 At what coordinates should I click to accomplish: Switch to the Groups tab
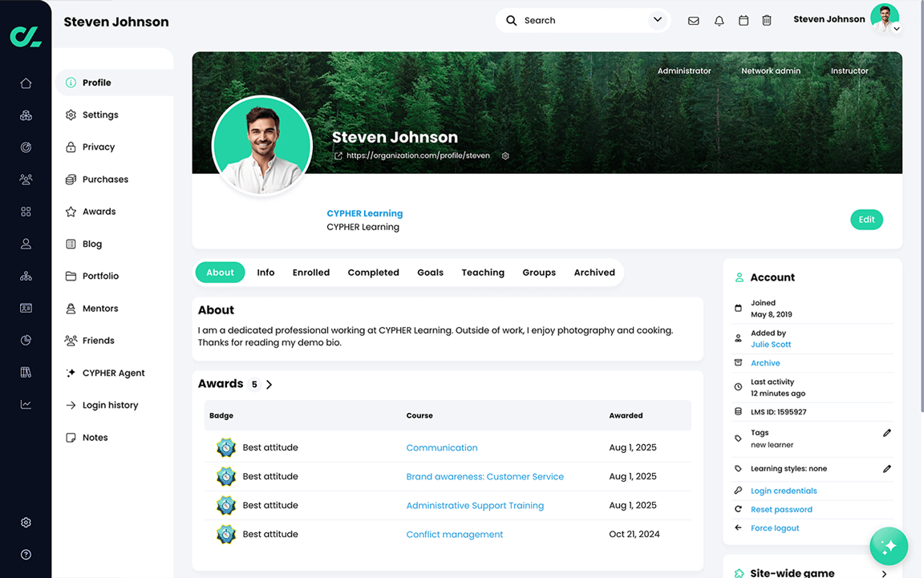coord(539,273)
